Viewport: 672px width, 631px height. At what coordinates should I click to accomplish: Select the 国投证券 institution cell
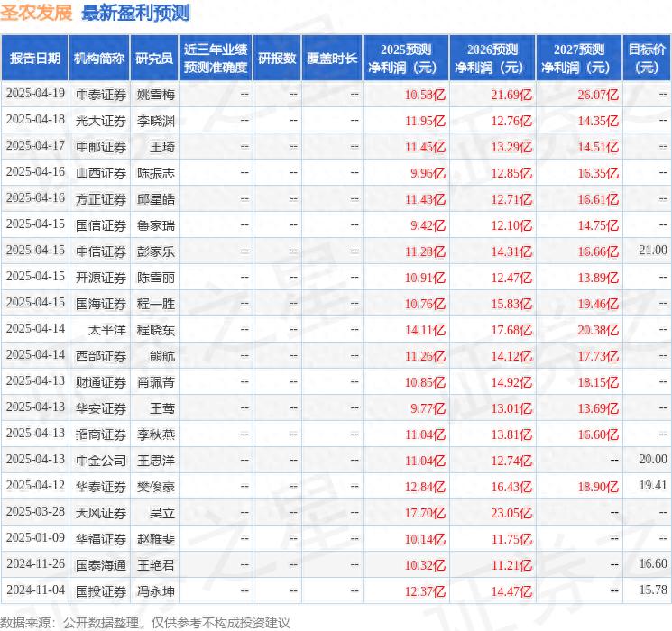click(x=101, y=591)
